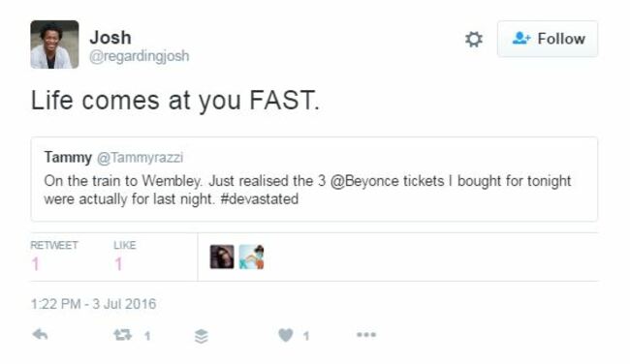Open the second teal liker avatar
Image resolution: width=630 pixels, height=364 pixels.
point(252,257)
